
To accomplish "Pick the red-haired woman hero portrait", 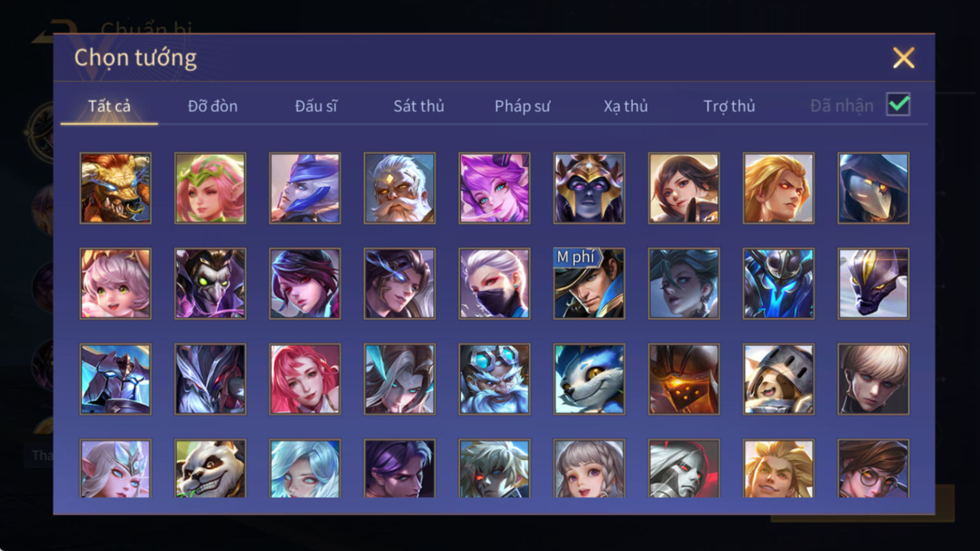I will [x=304, y=379].
